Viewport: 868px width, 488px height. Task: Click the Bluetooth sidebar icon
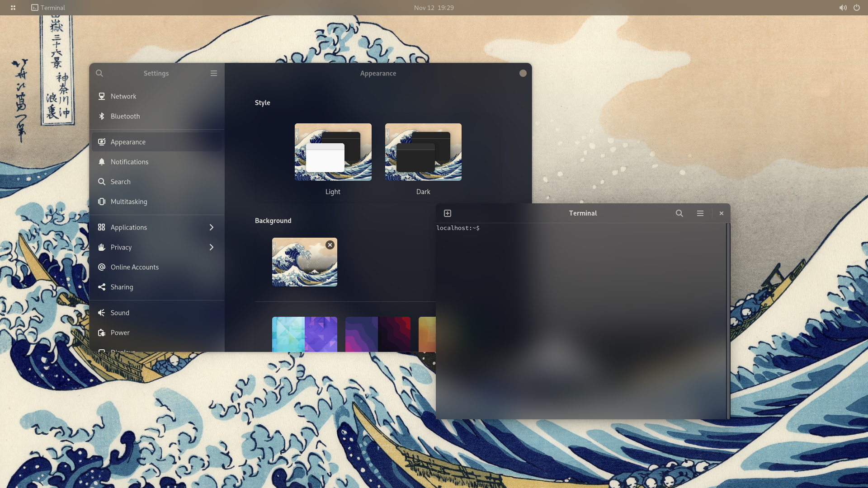click(x=102, y=116)
